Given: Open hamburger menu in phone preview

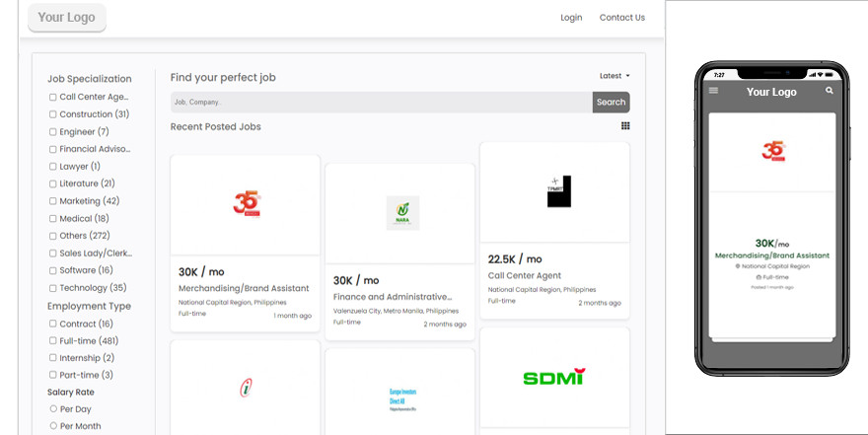Looking at the screenshot, I should pyautogui.click(x=713, y=91).
